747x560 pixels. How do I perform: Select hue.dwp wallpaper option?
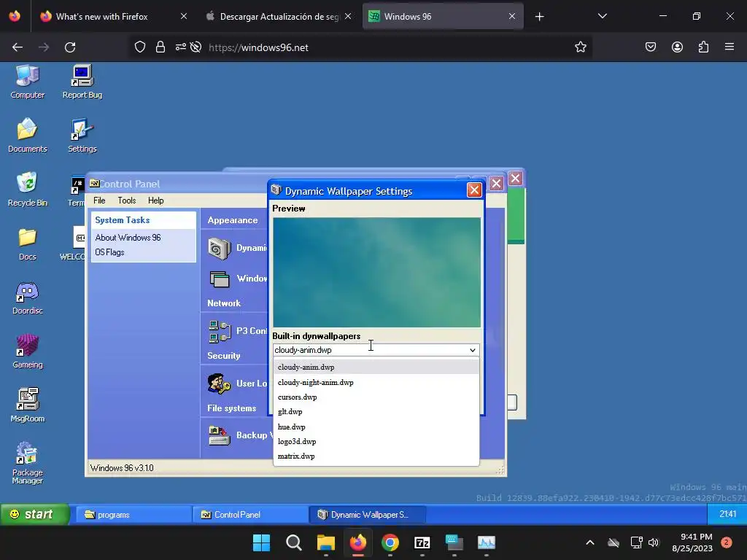(x=376, y=427)
